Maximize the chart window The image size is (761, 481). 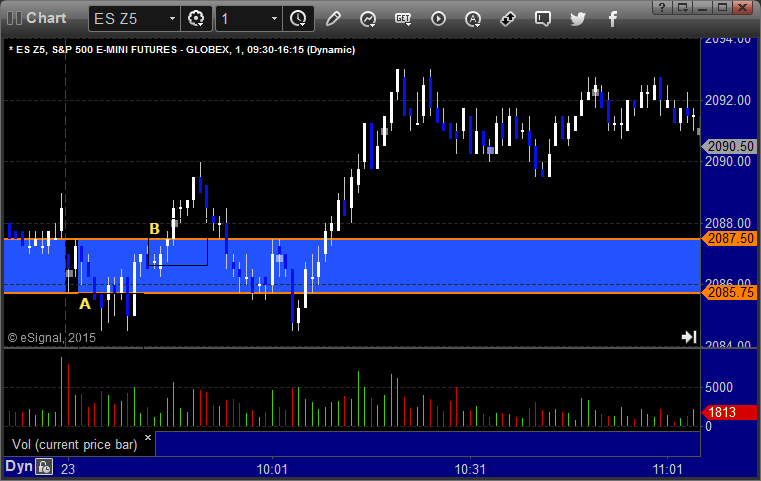click(723, 7)
